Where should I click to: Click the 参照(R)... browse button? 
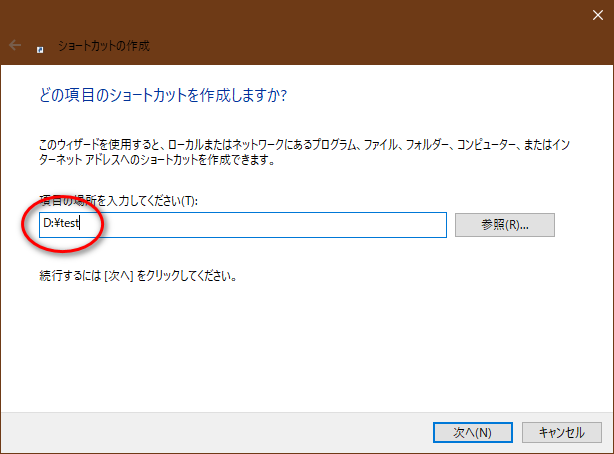coord(504,225)
